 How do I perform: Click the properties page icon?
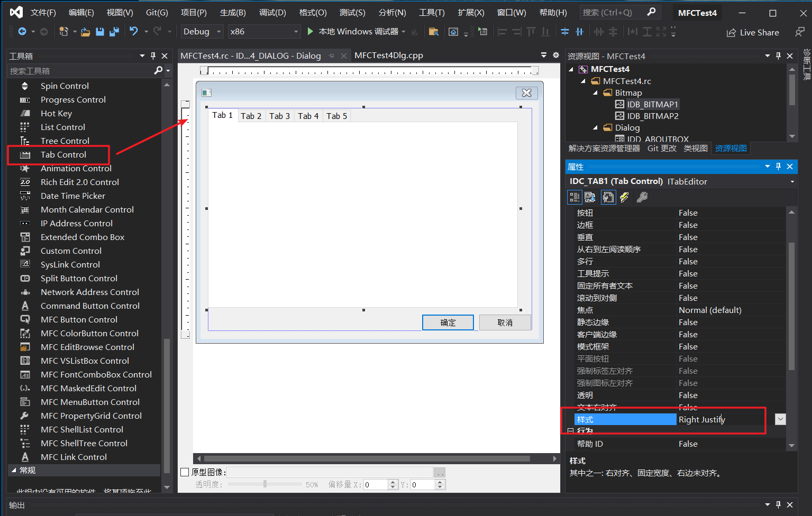(608, 197)
